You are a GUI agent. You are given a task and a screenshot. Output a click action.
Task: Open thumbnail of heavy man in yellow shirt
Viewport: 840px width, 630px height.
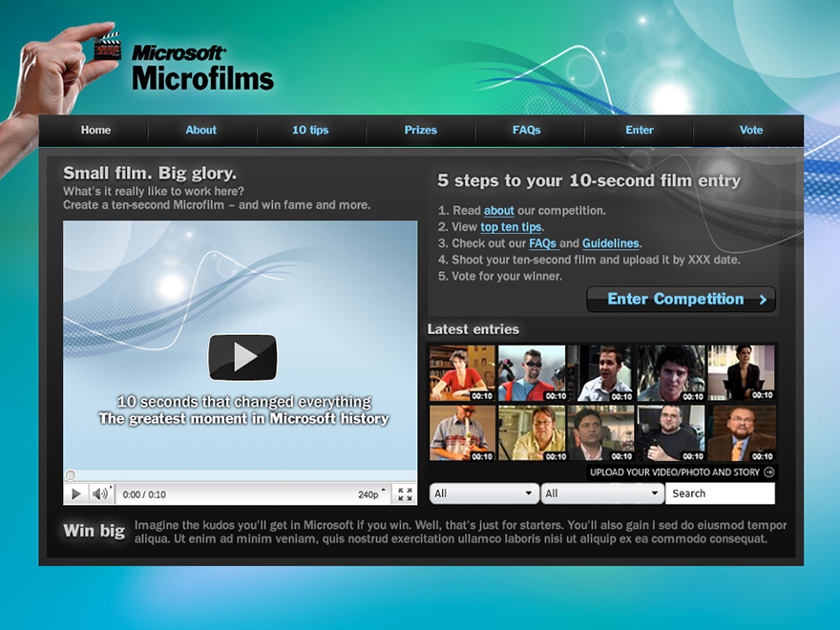532,432
